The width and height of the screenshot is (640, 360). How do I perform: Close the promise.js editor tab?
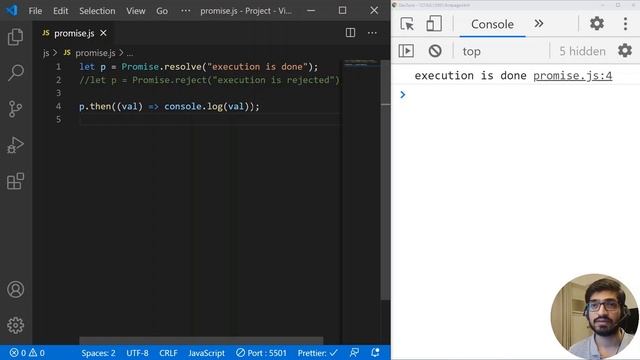(x=104, y=33)
